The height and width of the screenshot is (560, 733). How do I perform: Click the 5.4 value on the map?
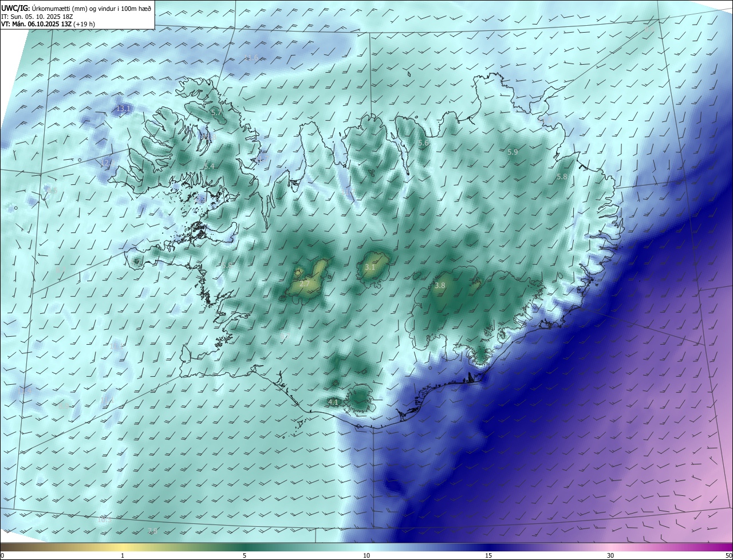click(209, 166)
